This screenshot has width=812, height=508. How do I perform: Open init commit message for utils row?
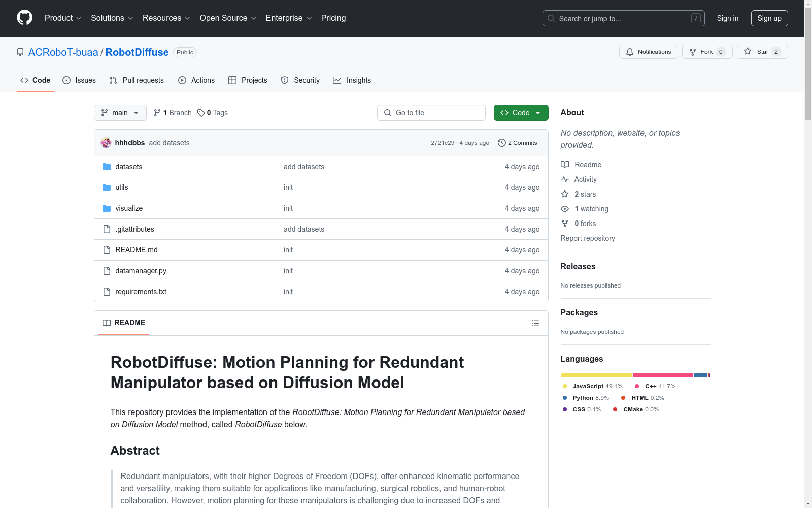(x=288, y=187)
